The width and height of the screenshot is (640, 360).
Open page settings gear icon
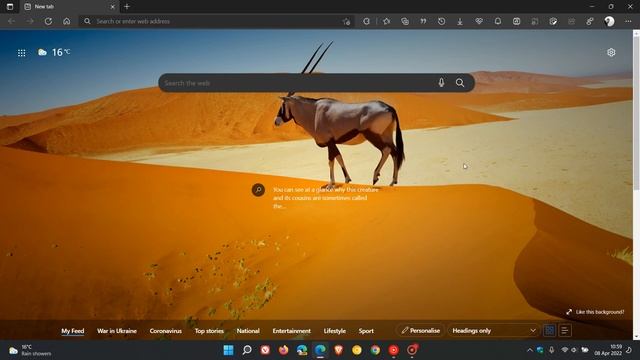[x=611, y=52]
